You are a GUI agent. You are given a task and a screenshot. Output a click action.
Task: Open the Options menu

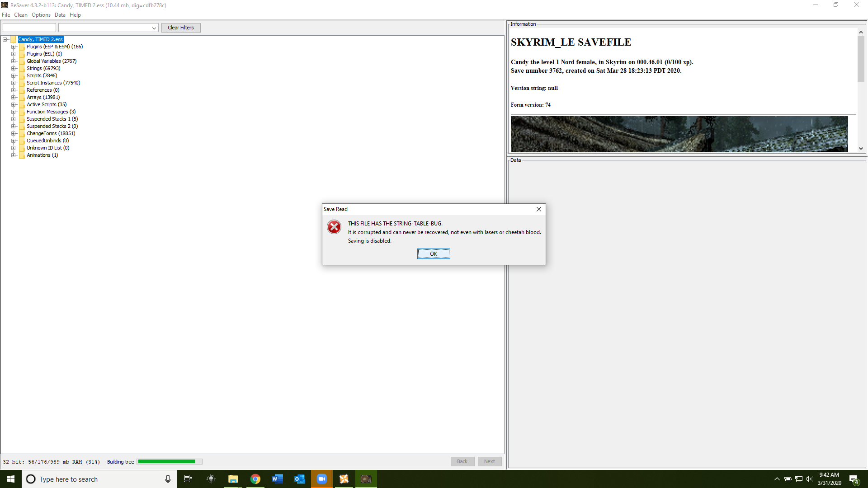tap(41, 15)
